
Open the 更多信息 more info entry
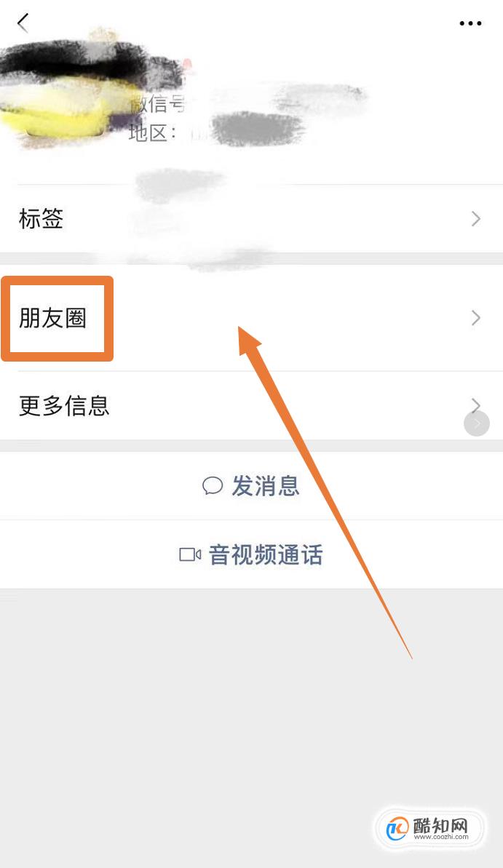click(x=252, y=405)
